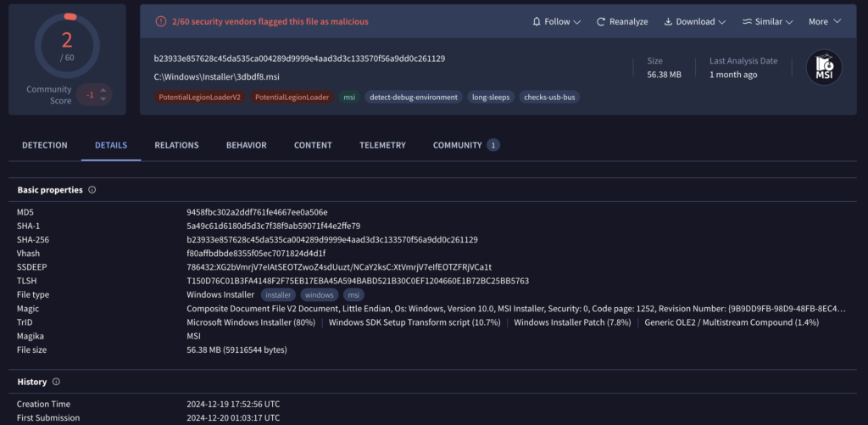Click the long-sleeps tag
Viewport: 868px width, 425px height.
[491, 97]
